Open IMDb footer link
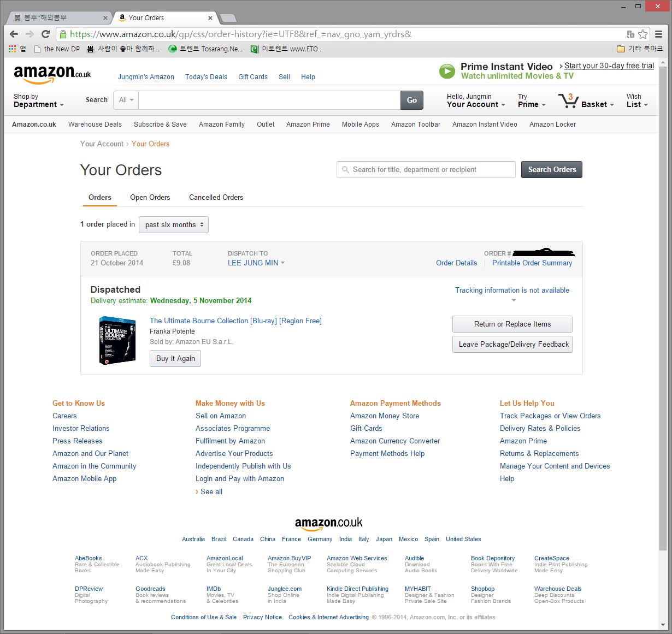 click(x=214, y=589)
